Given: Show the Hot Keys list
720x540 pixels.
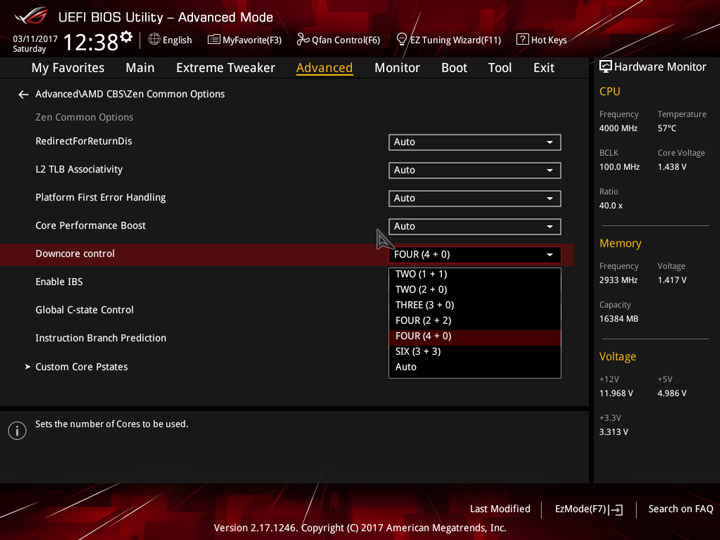Looking at the screenshot, I should tap(542, 40).
